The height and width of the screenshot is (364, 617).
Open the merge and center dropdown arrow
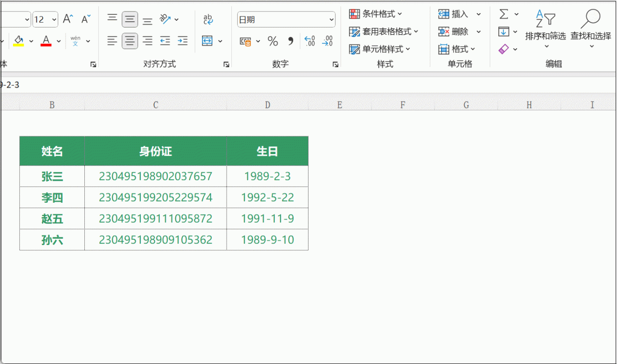[220, 41]
